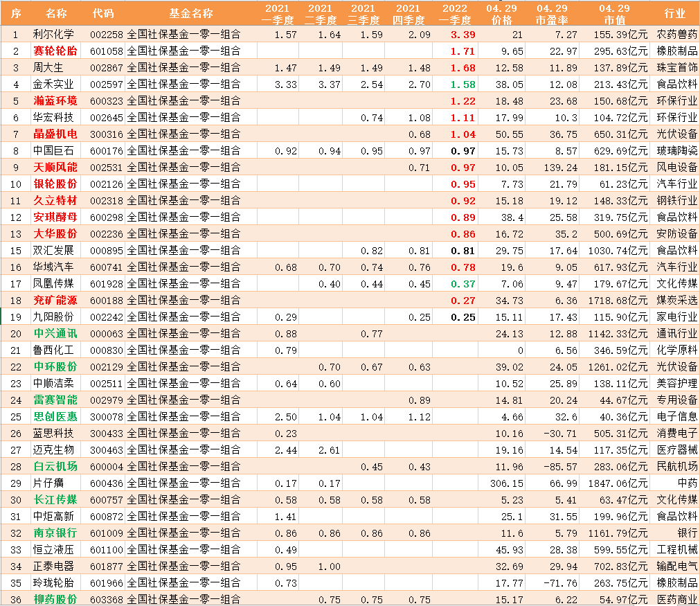Click the stock name 鲁西化工
Image resolution: width=700 pixels, height=606 pixels.
[x=53, y=350]
